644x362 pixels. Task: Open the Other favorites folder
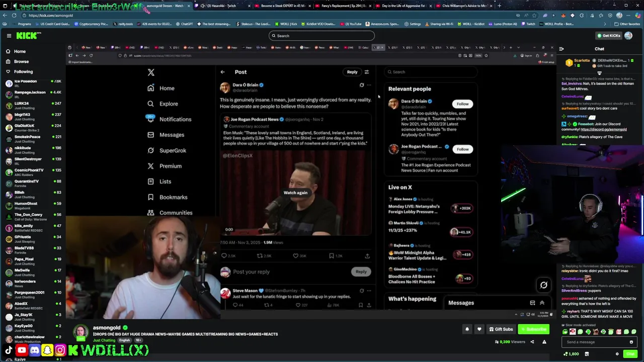point(627,24)
